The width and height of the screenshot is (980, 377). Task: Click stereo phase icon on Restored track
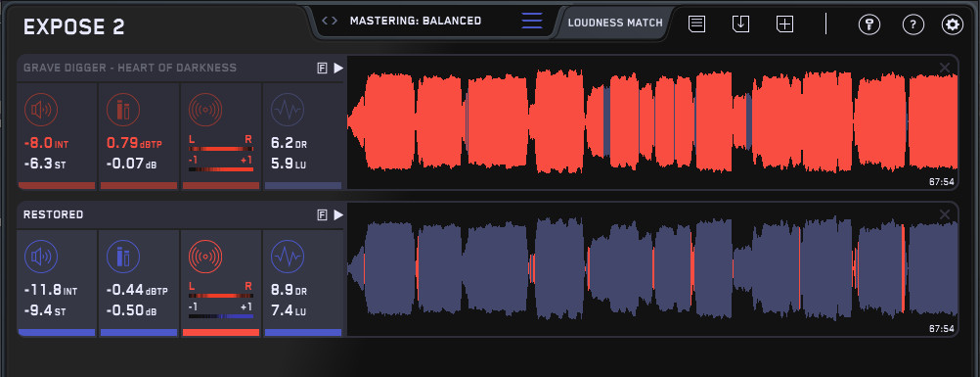click(x=205, y=257)
